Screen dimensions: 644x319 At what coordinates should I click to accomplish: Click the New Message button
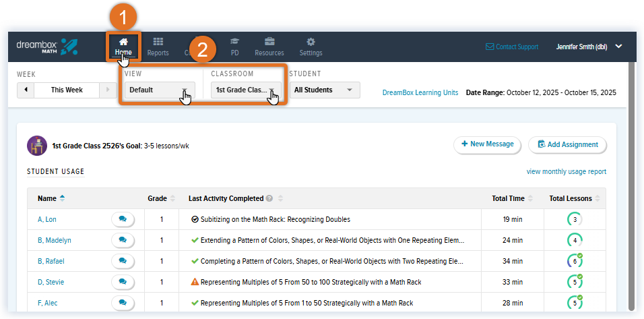tap(487, 144)
